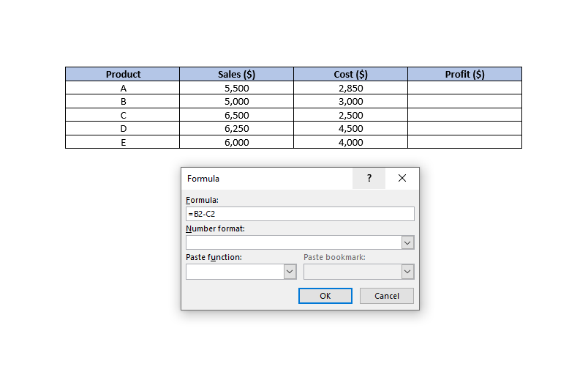Open the Paste bookmark dropdown

click(408, 272)
